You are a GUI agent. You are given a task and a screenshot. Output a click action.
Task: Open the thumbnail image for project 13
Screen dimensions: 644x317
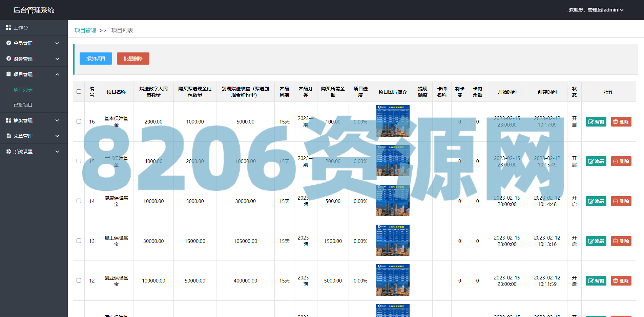click(x=393, y=240)
